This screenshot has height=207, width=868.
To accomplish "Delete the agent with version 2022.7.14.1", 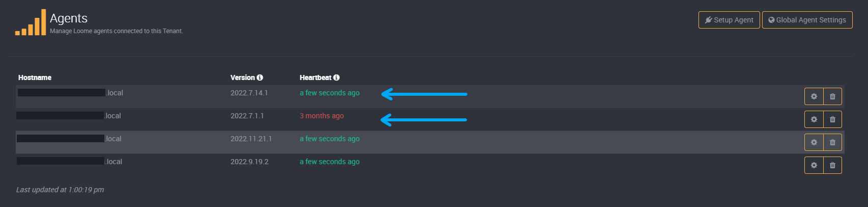I will point(832,96).
